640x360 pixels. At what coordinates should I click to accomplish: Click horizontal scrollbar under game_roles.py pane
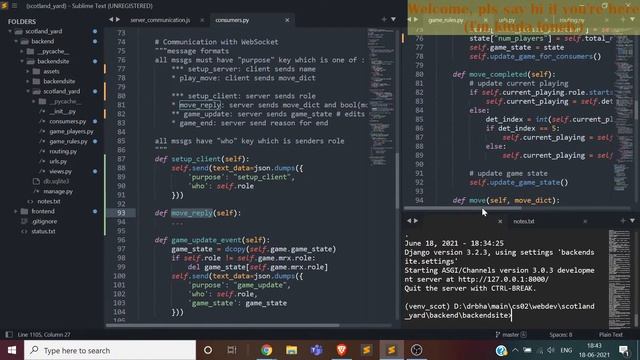pyautogui.click(x=462, y=208)
